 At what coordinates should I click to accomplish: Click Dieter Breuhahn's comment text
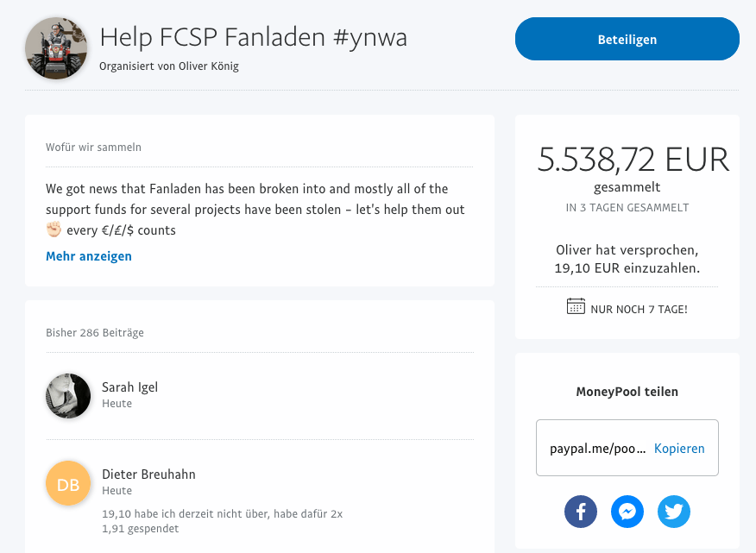click(x=222, y=521)
